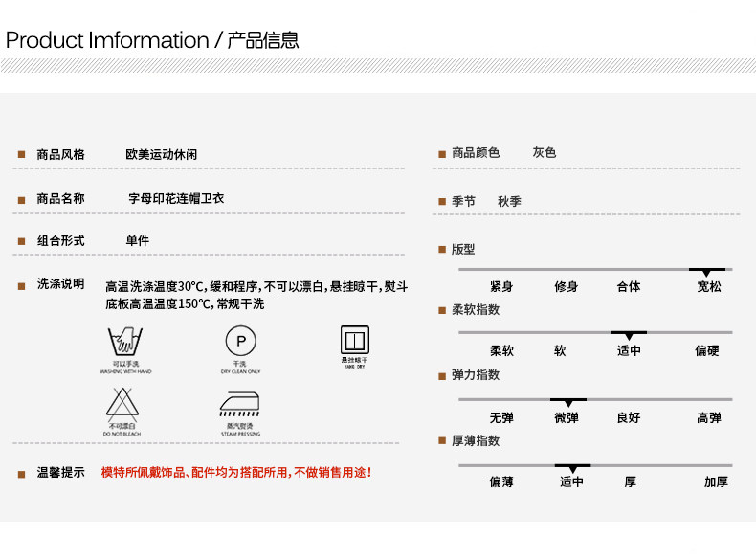Image resolution: width=756 pixels, height=559 pixels.
Task: Click the 秋季 season value
Action: click(x=510, y=201)
